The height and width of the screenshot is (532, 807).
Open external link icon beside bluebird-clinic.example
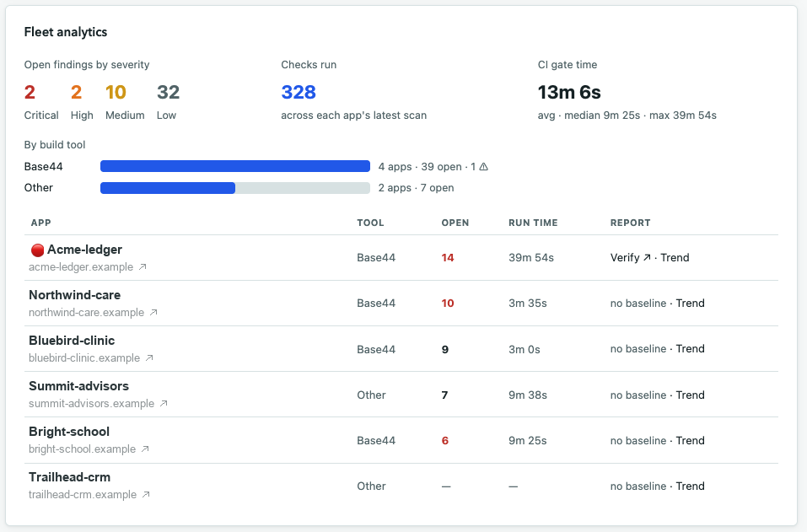149,357
